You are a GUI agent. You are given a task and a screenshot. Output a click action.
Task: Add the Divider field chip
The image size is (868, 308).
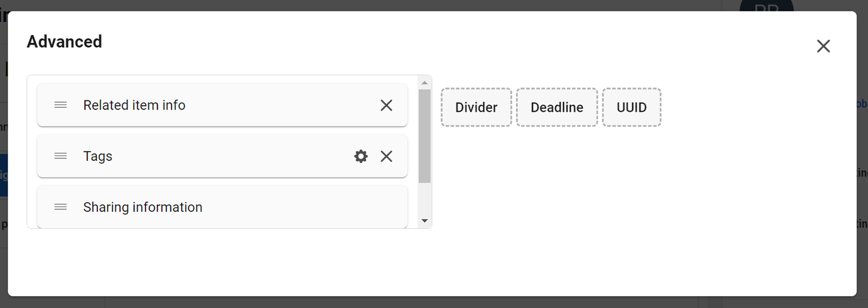(x=476, y=108)
